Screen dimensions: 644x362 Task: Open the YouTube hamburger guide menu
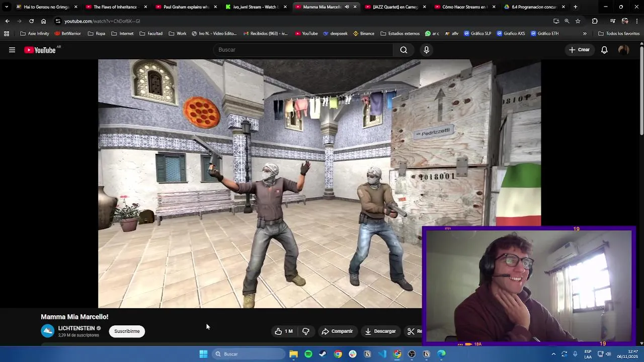coord(12,50)
